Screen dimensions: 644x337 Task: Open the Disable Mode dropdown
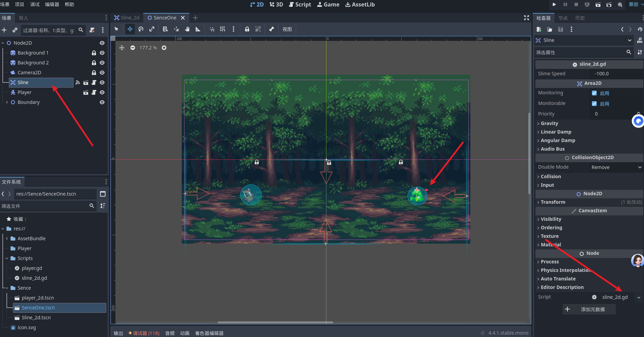(x=616, y=167)
